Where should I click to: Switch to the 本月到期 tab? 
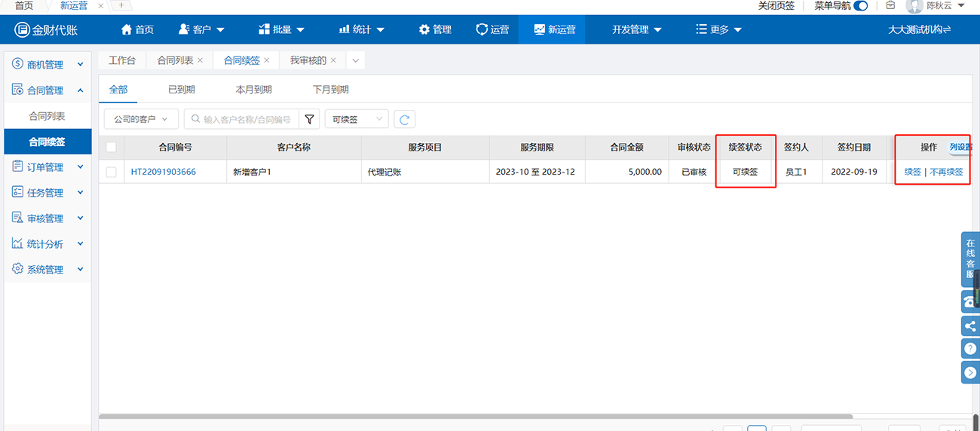tap(253, 90)
